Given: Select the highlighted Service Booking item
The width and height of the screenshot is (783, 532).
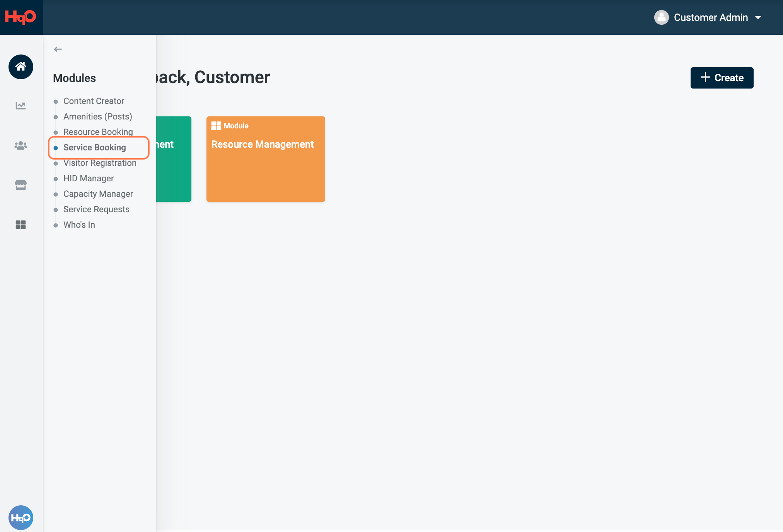Looking at the screenshot, I should click(95, 147).
